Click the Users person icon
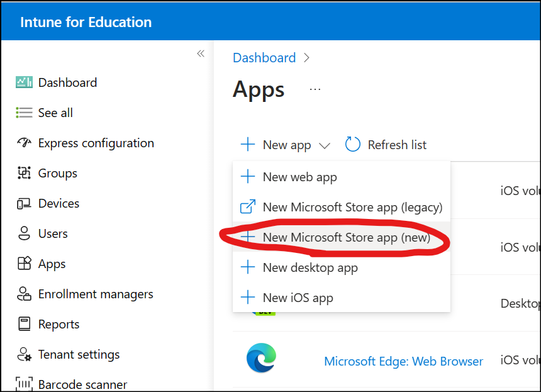This screenshot has width=541, height=392. pyautogui.click(x=24, y=233)
